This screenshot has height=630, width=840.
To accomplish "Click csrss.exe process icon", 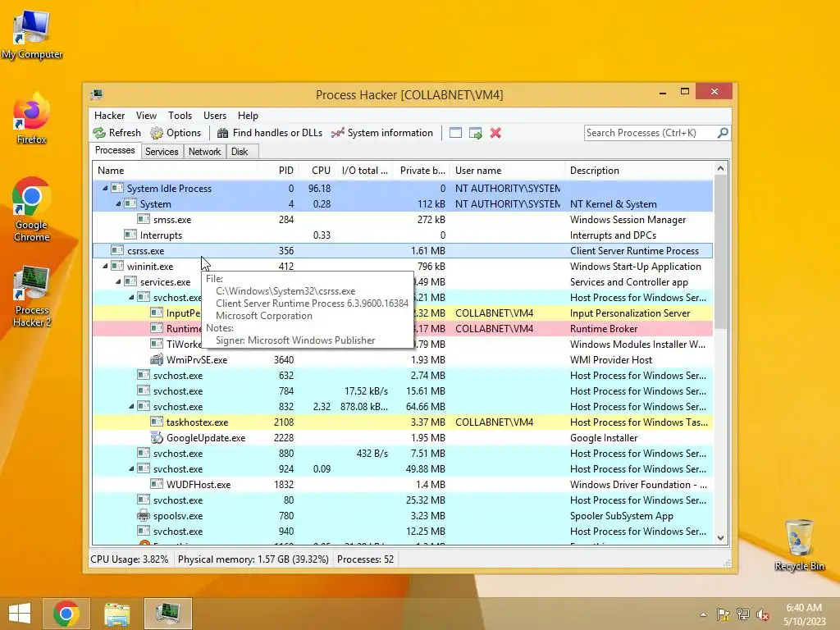I will coord(116,250).
